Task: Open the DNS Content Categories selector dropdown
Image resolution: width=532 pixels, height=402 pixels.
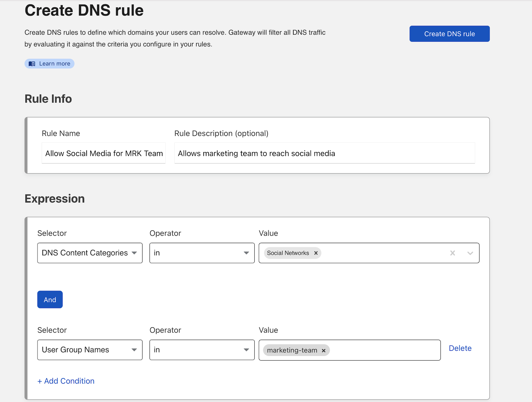Action: pos(90,253)
